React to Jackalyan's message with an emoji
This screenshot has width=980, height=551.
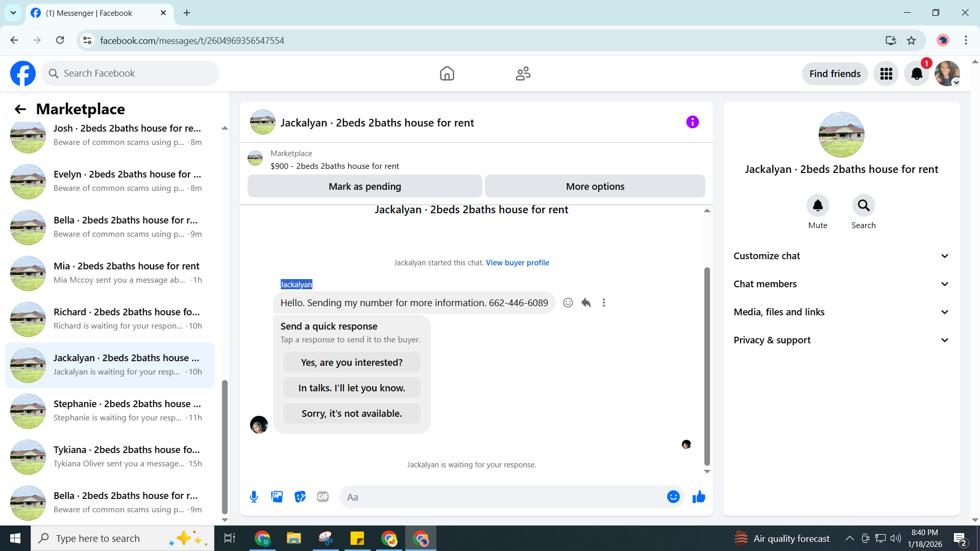coord(568,303)
